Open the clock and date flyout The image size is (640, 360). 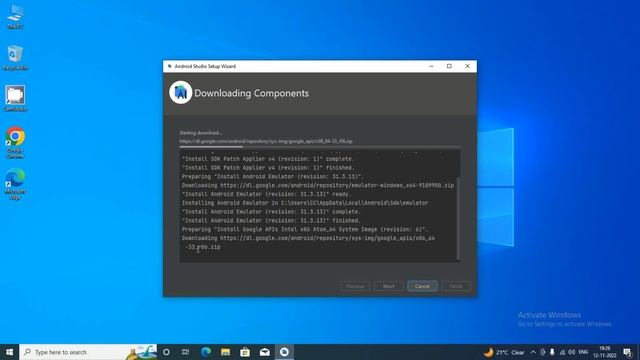(605, 352)
